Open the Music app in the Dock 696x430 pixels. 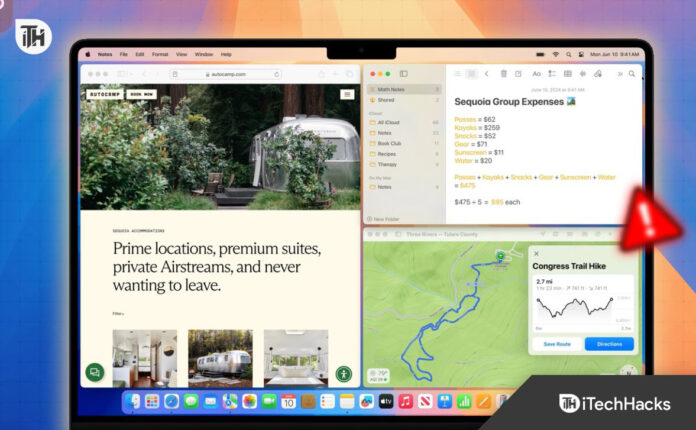[x=406, y=401]
